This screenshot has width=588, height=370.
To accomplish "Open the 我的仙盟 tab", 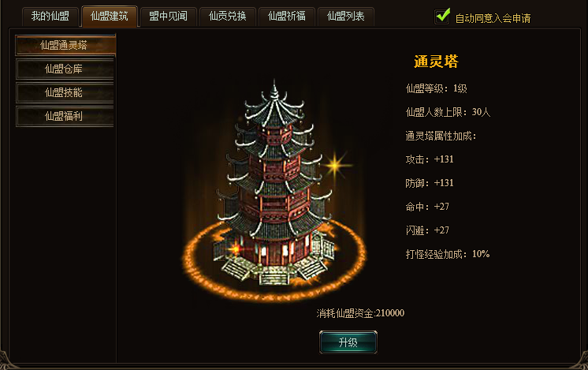I will [50, 17].
